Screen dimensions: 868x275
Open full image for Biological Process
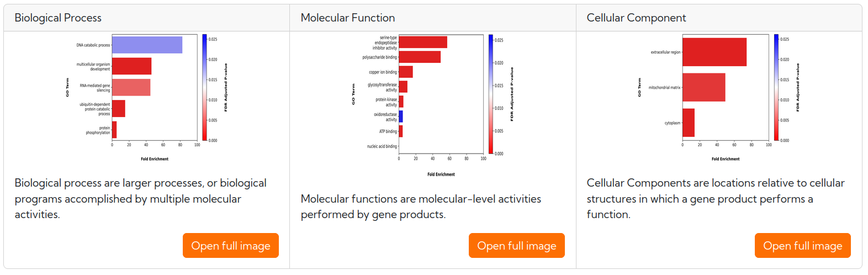click(231, 245)
